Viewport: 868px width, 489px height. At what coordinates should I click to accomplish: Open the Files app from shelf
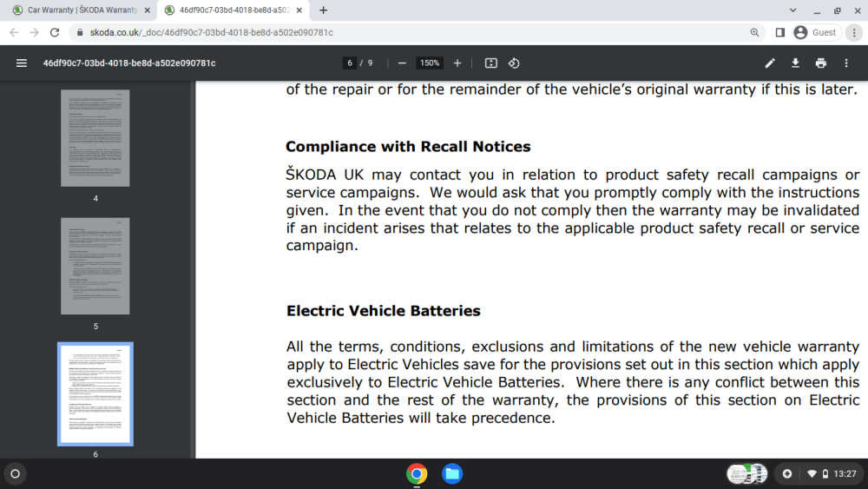point(452,473)
